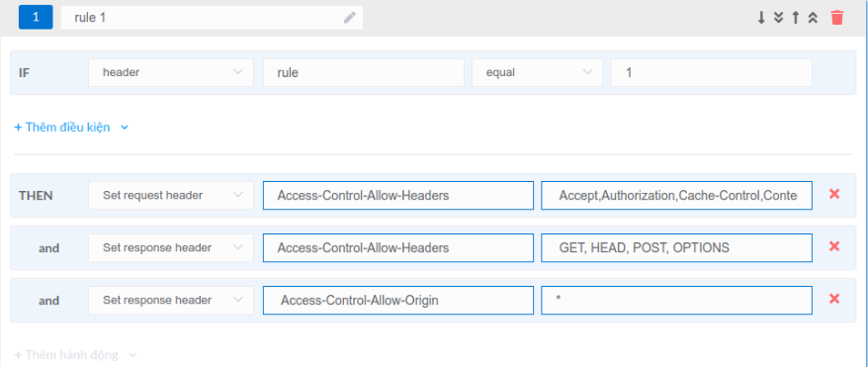Viewport: 868px width, 367px height.
Task: Focus the GET, HEAD, POST, OPTIONS field
Action: pyautogui.click(x=676, y=248)
